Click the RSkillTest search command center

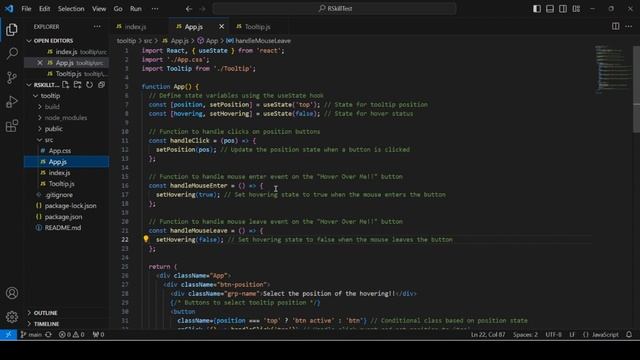point(335,9)
